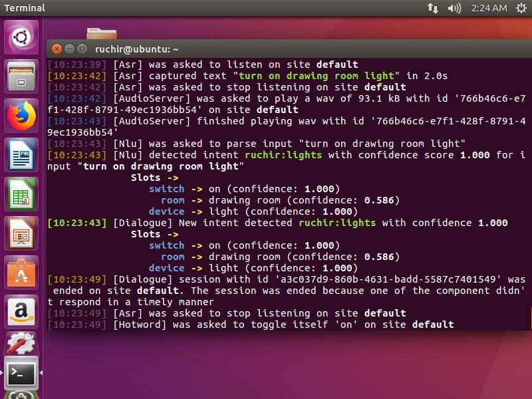Screen dimensions: 532x399
Task: Click the ruchir@ubuntu: ~ title bar
Action: 289,49
